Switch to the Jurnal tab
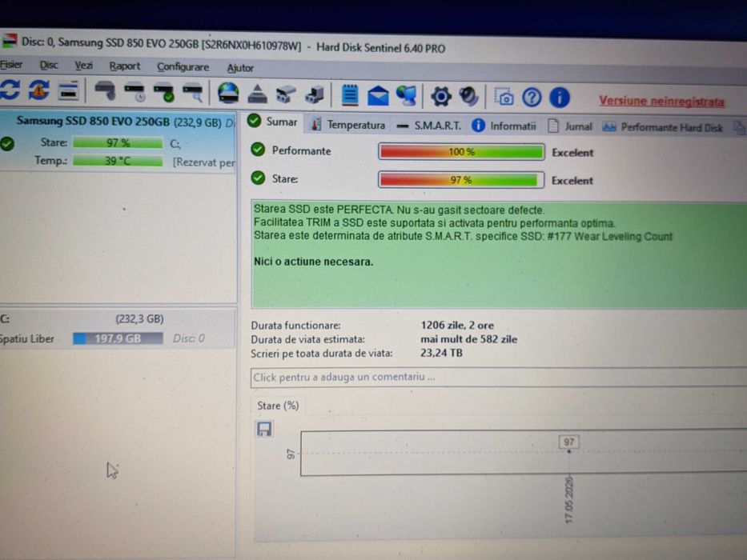747x560 pixels. click(570, 126)
